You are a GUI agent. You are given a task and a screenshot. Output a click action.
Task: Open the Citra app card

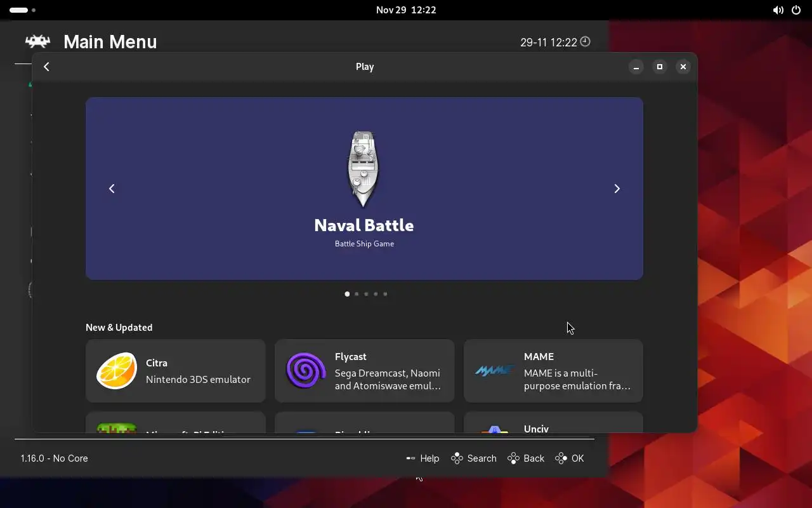(176, 371)
